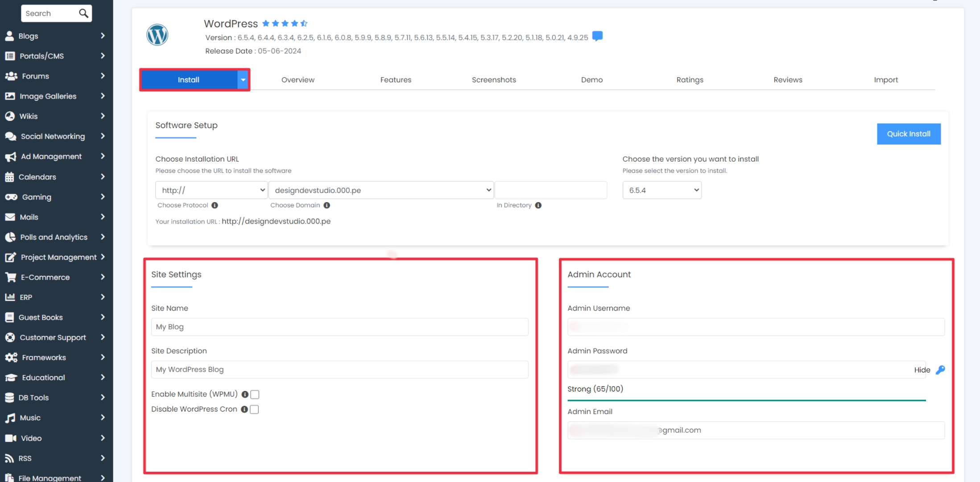This screenshot has height=482, width=980.
Task: Open the Import tab
Action: [886, 80]
